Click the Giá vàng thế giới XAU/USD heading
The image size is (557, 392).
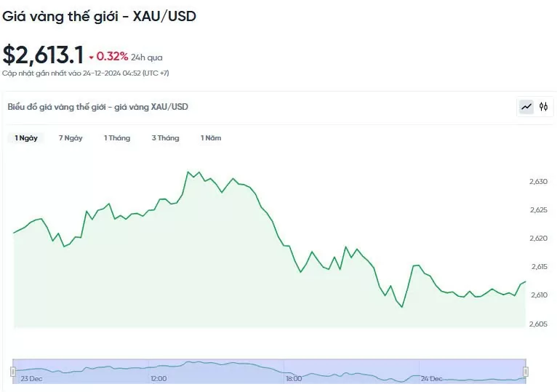[99, 16]
